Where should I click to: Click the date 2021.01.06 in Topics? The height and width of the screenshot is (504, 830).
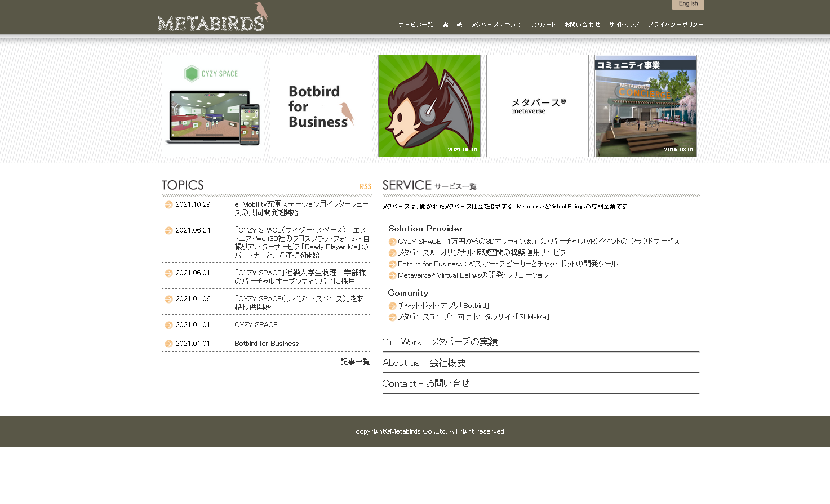coord(193,299)
